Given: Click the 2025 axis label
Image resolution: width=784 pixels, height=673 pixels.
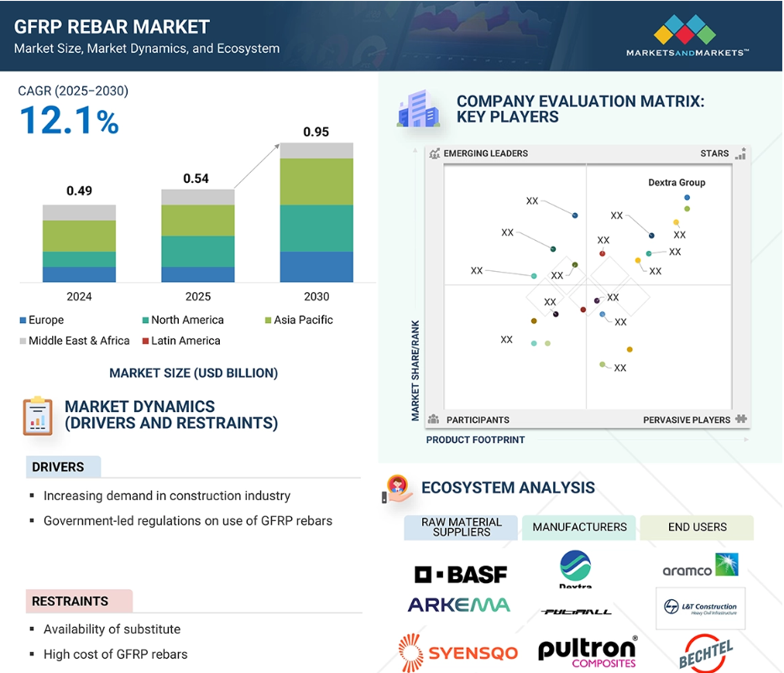Looking at the screenshot, I should tap(198, 296).
